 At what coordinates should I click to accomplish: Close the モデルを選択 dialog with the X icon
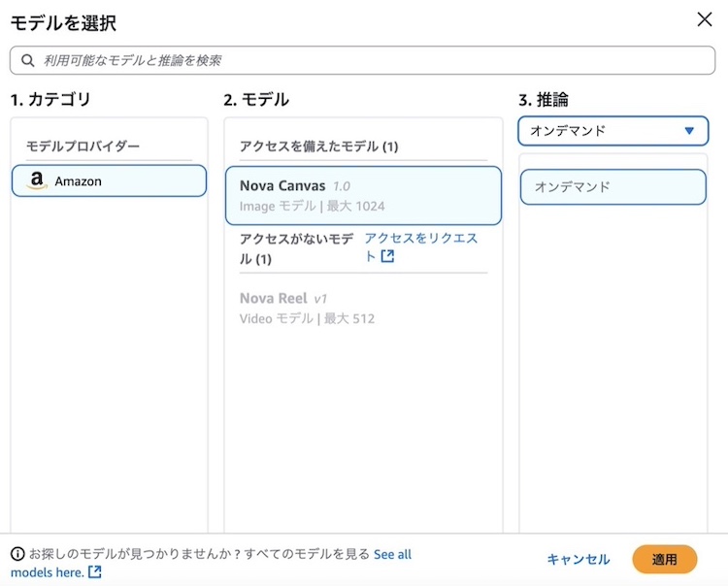click(x=705, y=19)
